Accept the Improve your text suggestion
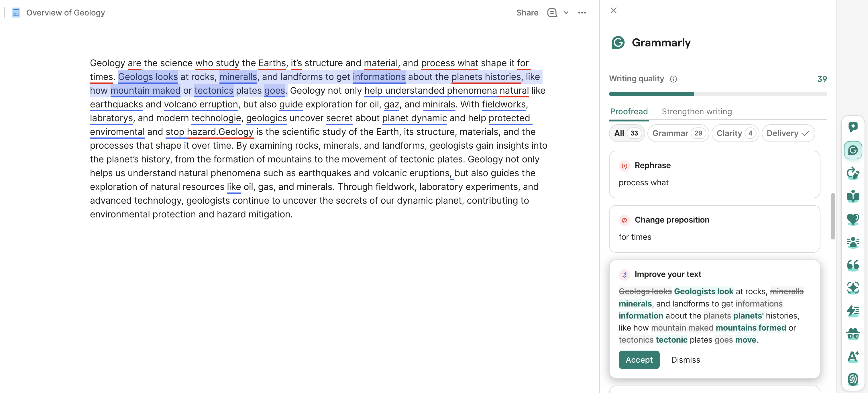This screenshot has height=393, width=868. (639, 360)
